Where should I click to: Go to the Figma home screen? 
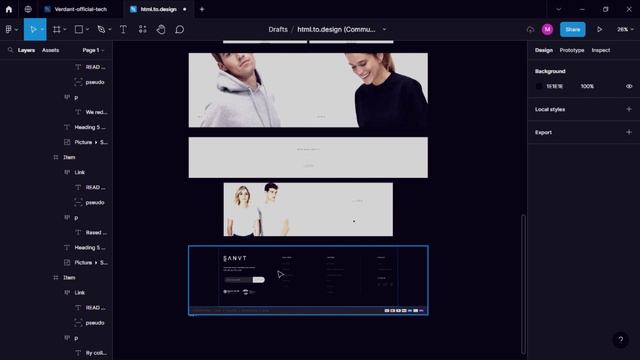[x=9, y=9]
